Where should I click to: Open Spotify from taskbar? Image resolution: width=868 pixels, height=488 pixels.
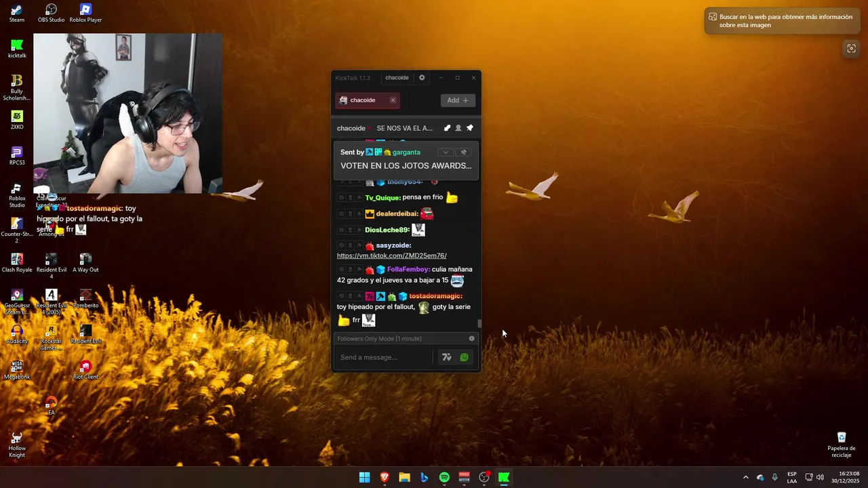coord(444,477)
